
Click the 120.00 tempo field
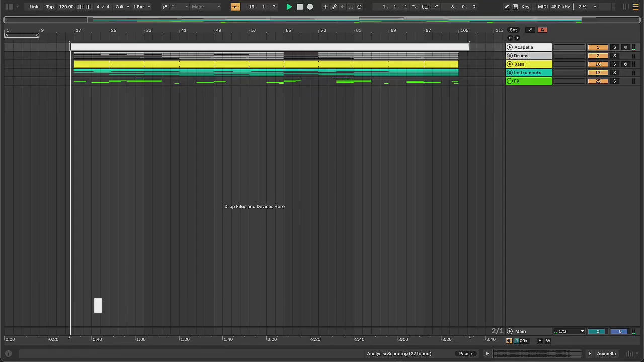click(66, 7)
